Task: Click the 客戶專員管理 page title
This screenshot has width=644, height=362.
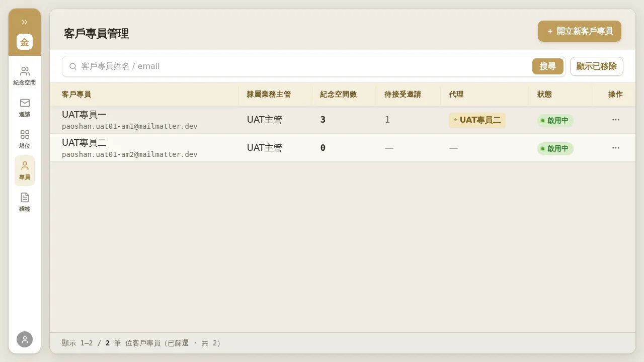Action: tap(96, 34)
